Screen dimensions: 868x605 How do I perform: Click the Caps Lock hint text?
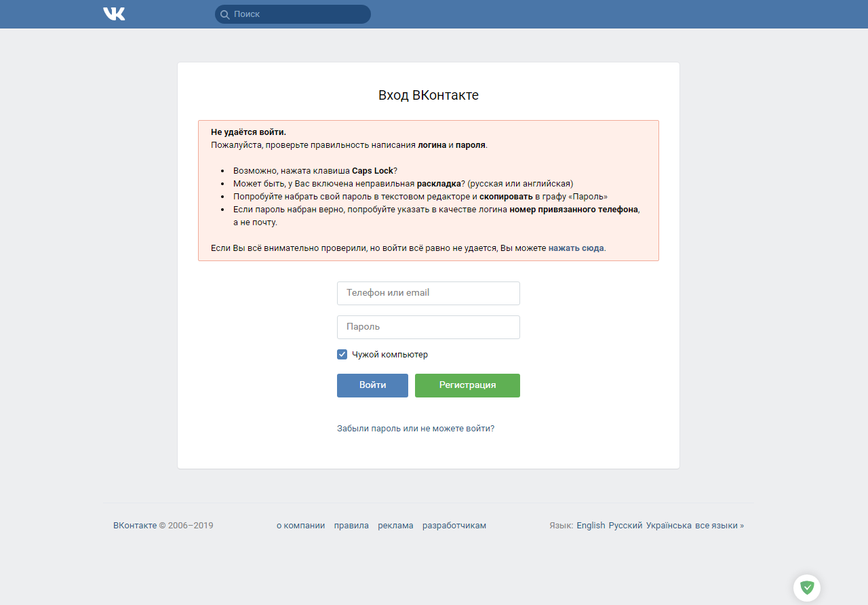pos(372,171)
